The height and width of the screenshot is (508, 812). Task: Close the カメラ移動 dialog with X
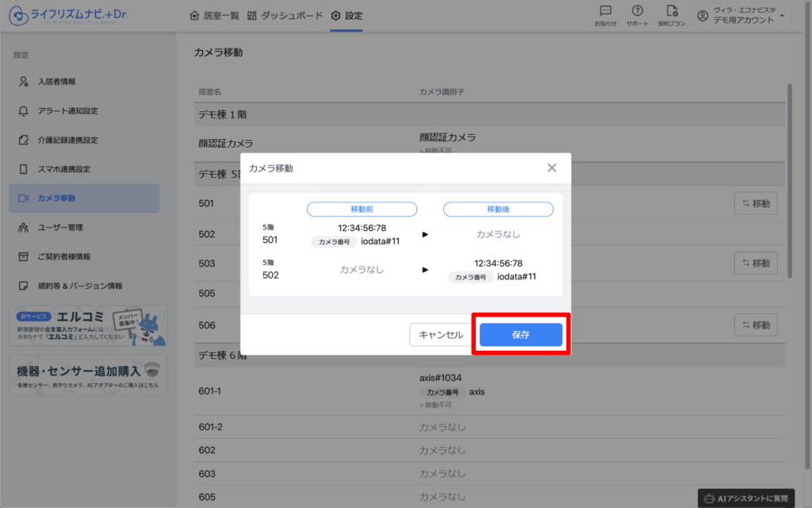[552, 168]
